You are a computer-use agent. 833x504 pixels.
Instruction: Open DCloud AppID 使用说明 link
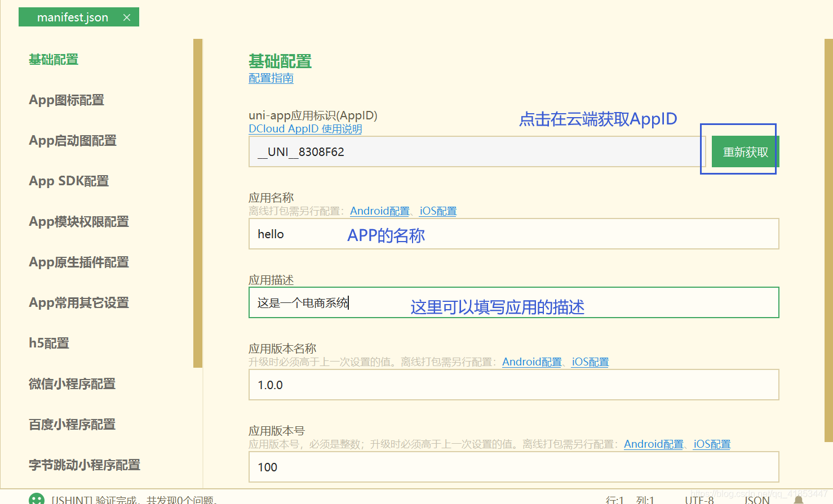(x=305, y=129)
